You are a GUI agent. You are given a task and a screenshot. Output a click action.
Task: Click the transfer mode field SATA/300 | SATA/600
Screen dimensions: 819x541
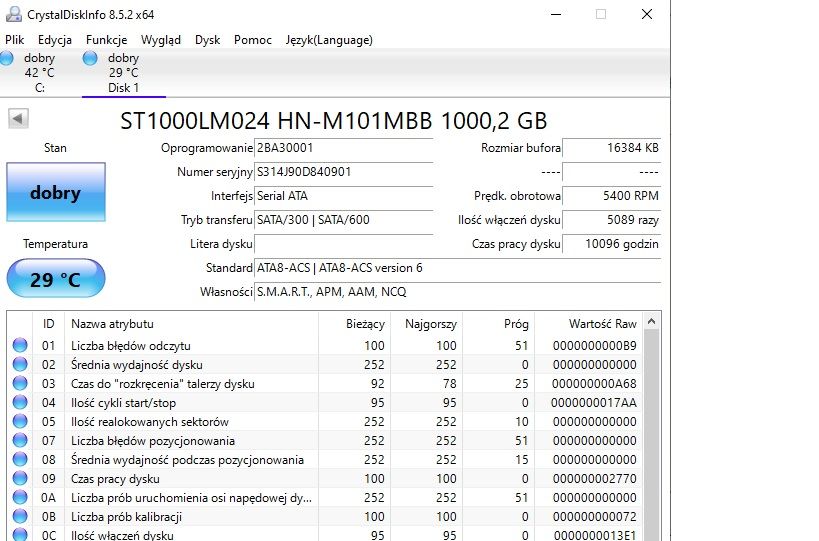pyautogui.click(x=344, y=220)
